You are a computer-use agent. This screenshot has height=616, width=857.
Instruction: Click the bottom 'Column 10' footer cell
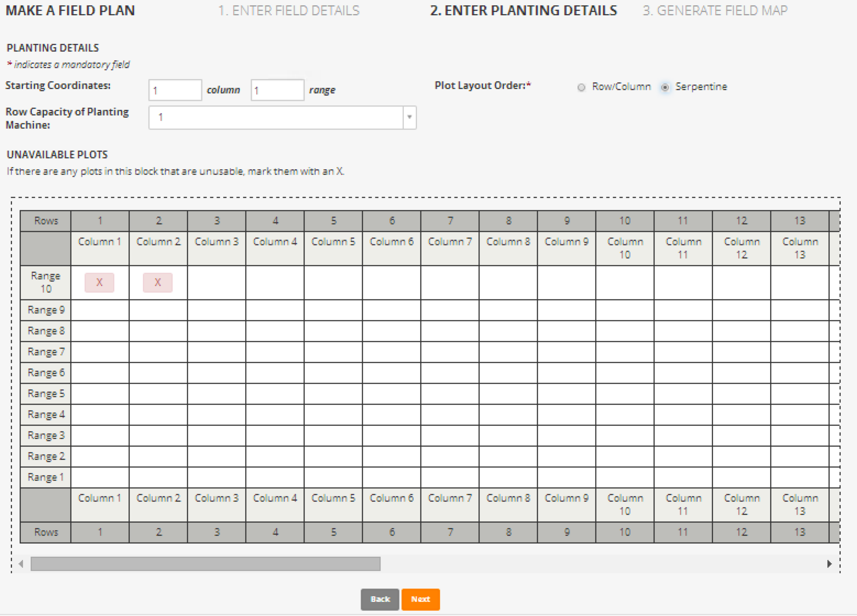(625, 505)
